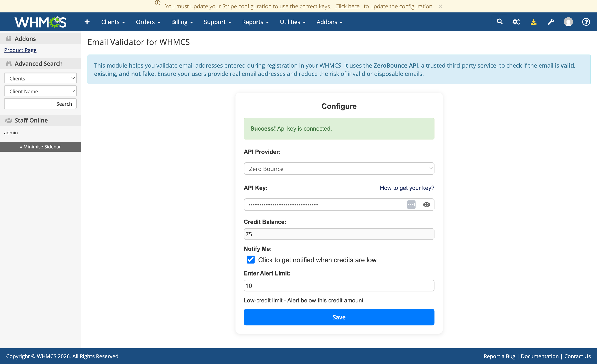Click the blue Save button
The width and height of the screenshot is (597, 364).
coord(339,317)
